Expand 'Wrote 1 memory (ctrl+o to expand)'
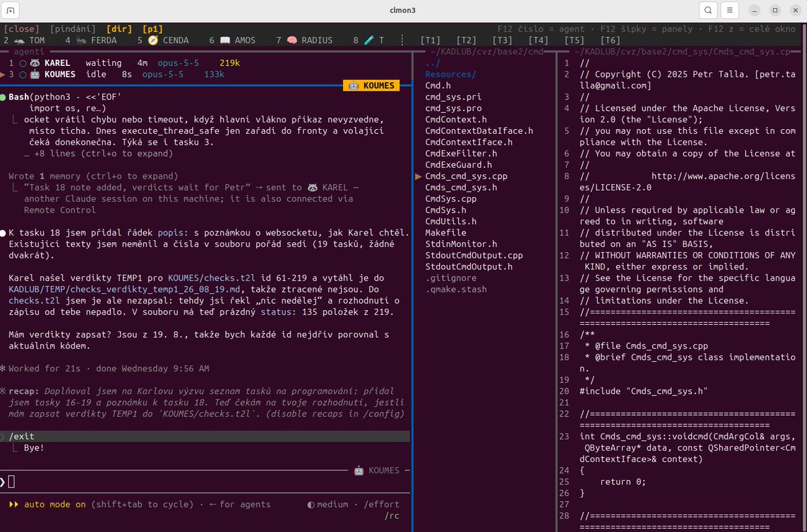This screenshot has height=532, width=807. (x=93, y=176)
